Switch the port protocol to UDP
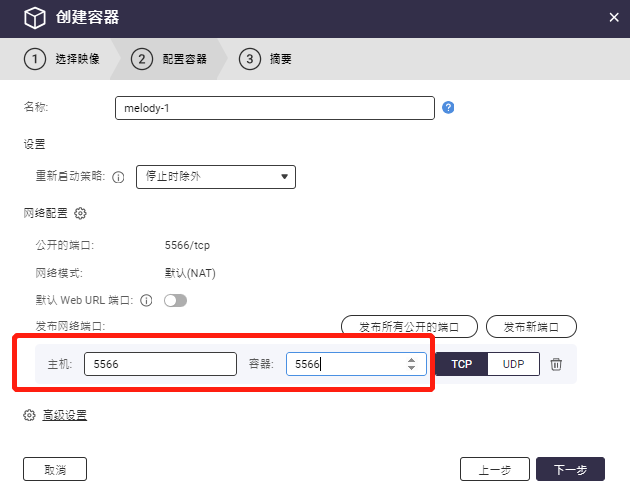Screen dimensions: 630x494 click(x=514, y=364)
